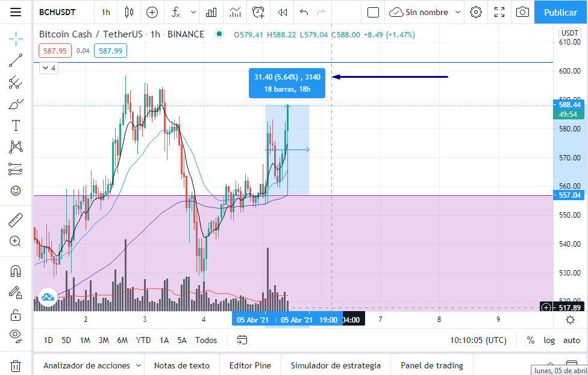Click the trash remove drawings icon
Screen dimensions: 588x375
pyautogui.click(x=16, y=366)
